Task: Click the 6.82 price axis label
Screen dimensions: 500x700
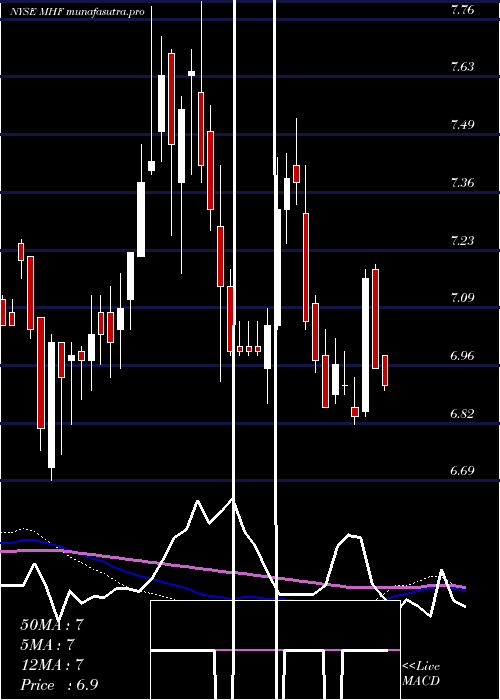Action: click(x=463, y=413)
